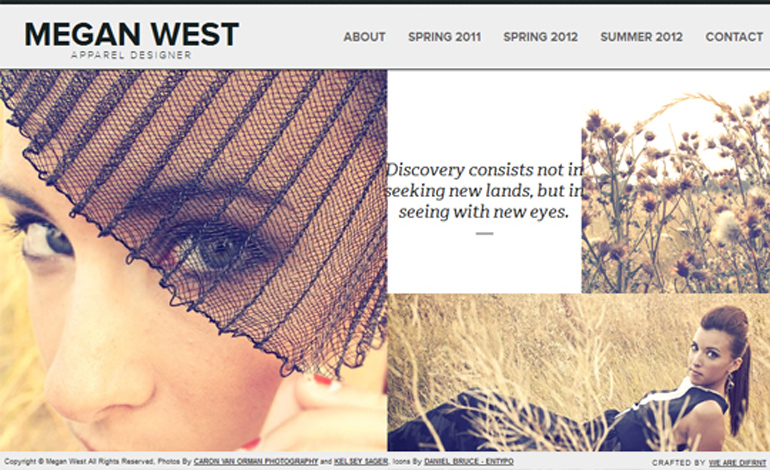Open the Contact page

click(734, 37)
